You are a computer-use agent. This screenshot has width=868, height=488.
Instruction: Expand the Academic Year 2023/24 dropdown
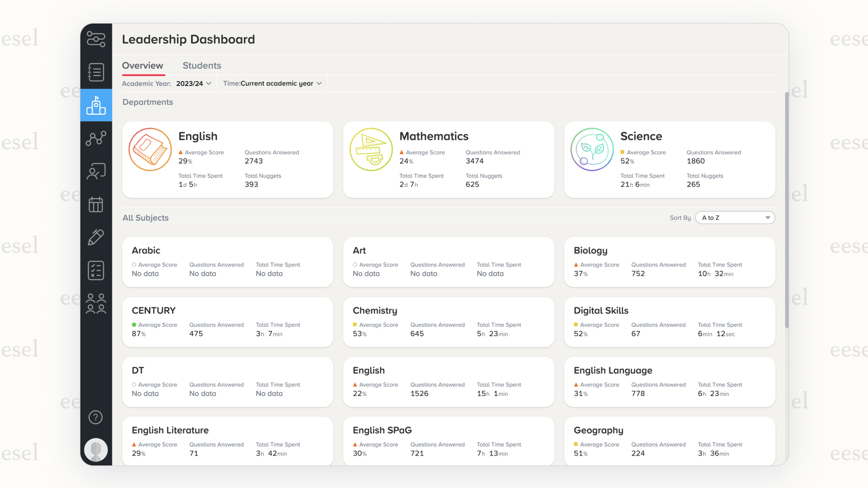tap(194, 84)
